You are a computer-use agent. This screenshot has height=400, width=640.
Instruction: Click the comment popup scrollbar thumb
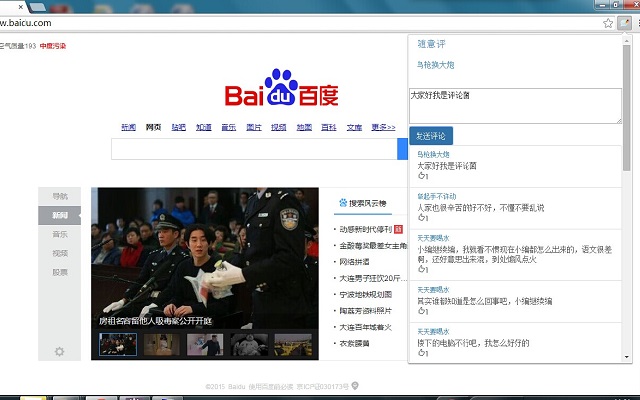(x=627, y=108)
